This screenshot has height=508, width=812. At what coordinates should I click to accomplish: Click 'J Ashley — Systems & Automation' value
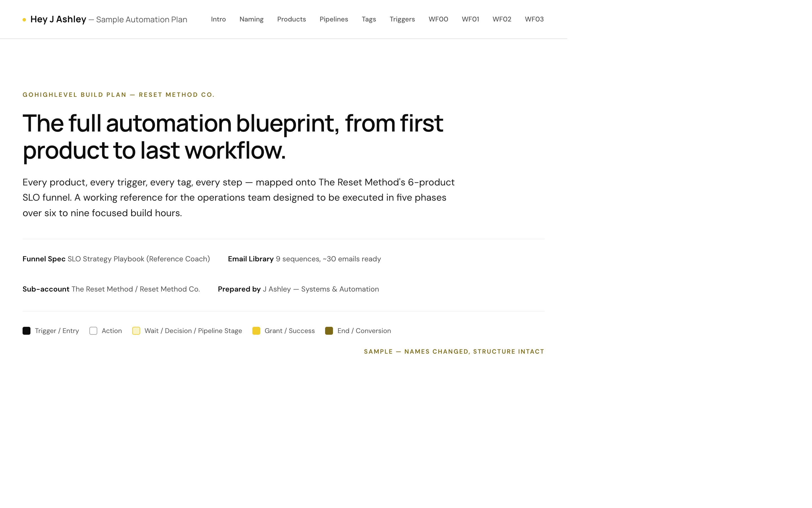pos(321,289)
